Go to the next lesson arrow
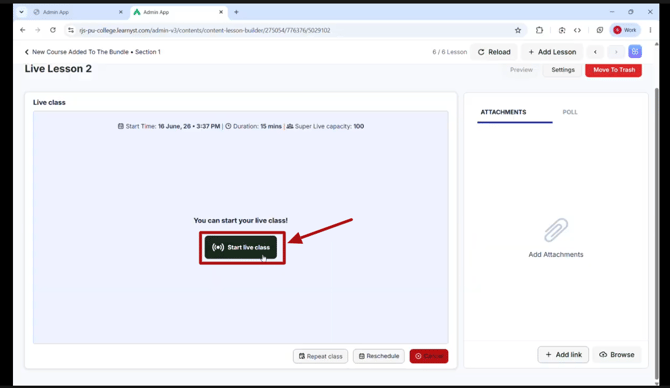This screenshot has height=388, width=670. (616, 52)
